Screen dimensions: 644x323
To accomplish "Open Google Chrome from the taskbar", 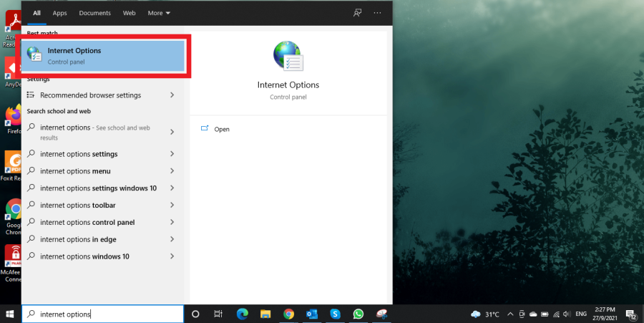I will (x=288, y=314).
